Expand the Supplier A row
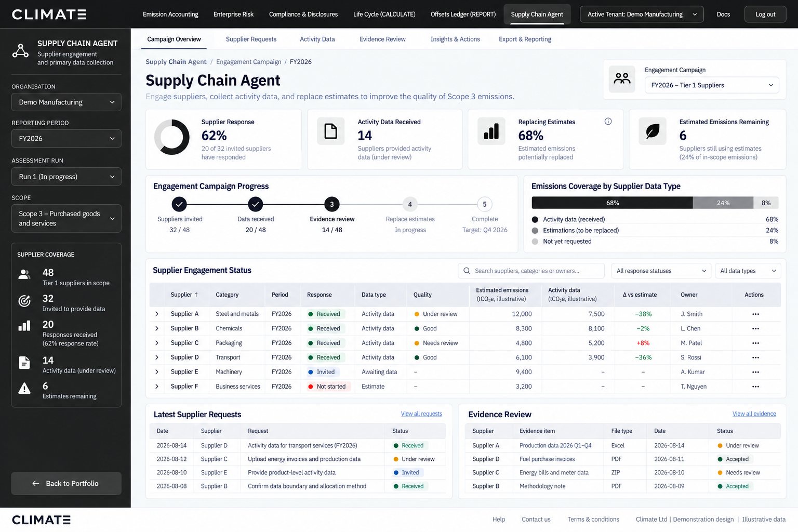The width and height of the screenshot is (798, 532). click(x=157, y=314)
